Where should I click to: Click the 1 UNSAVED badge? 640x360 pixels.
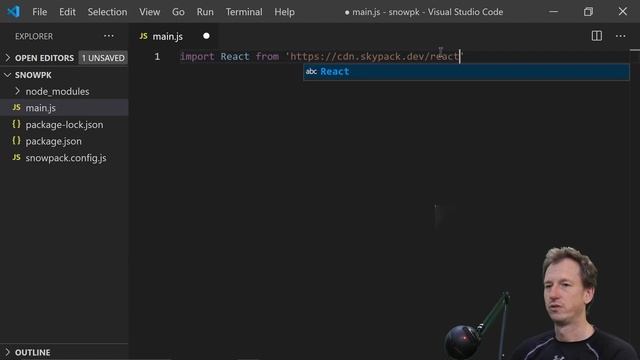pos(103,58)
